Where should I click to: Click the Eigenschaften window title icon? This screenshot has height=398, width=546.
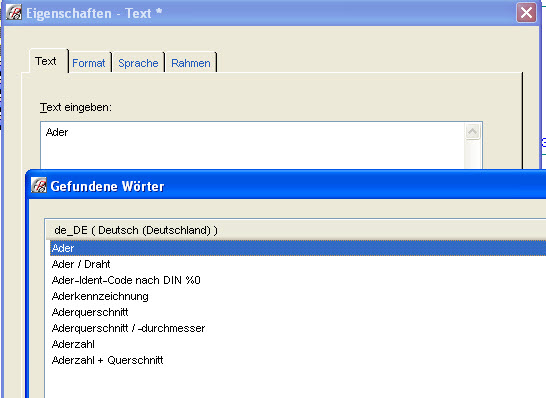pos(14,12)
